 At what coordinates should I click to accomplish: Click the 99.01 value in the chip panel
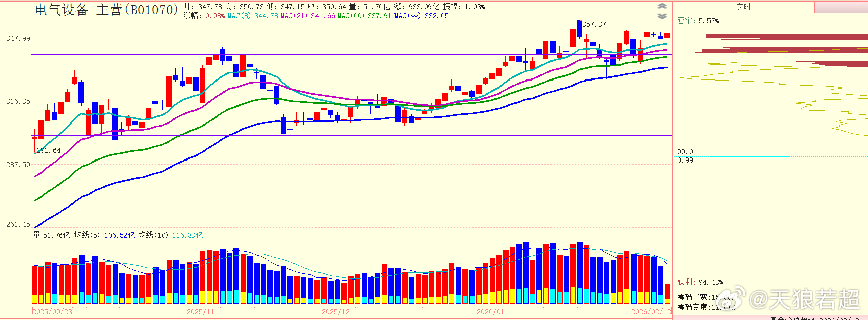(x=687, y=152)
